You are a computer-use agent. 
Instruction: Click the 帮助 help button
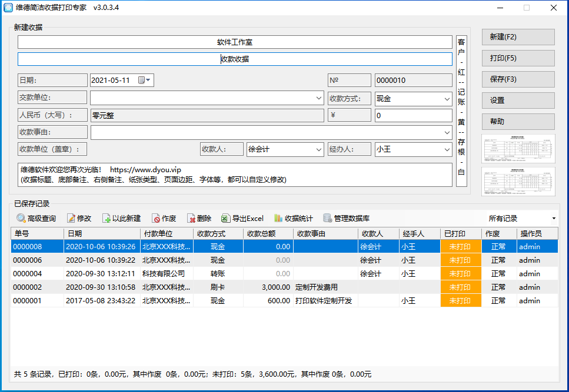(517, 122)
